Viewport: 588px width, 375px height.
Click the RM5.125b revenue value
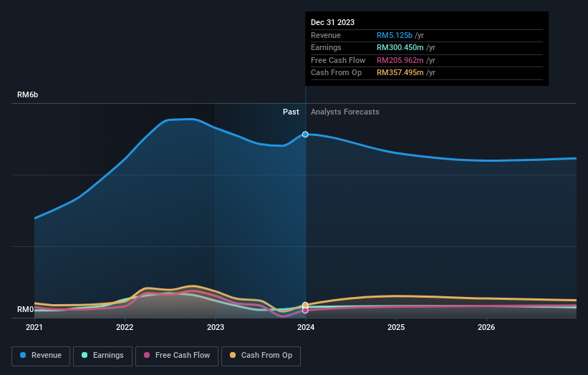point(395,35)
